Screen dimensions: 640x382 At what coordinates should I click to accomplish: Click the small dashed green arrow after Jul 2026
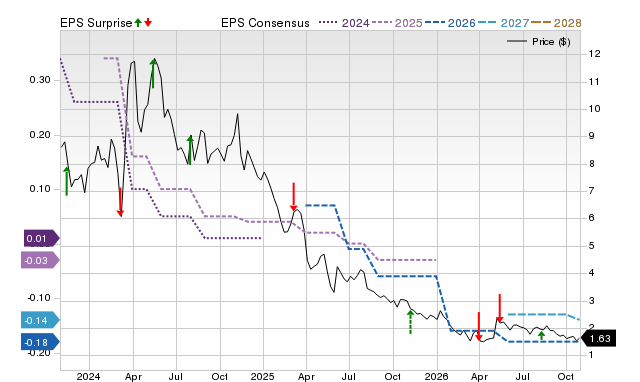pos(541,335)
